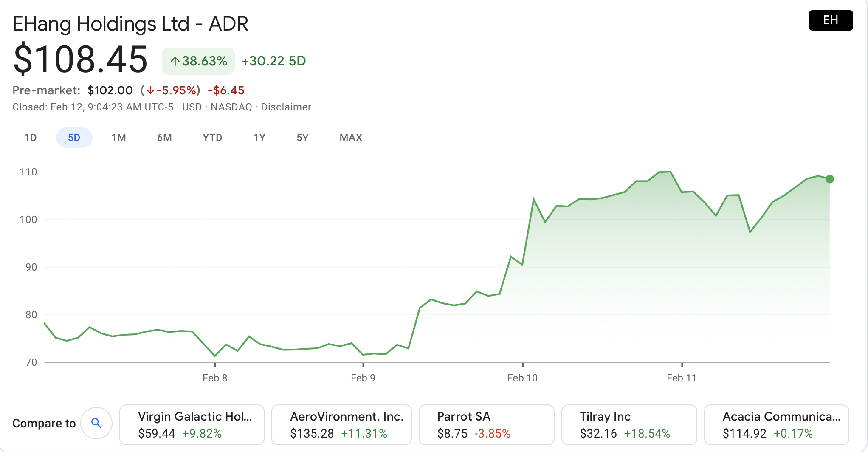This screenshot has width=868, height=452.
Task: Click the 80 y-axis label
Action: click(x=31, y=315)
